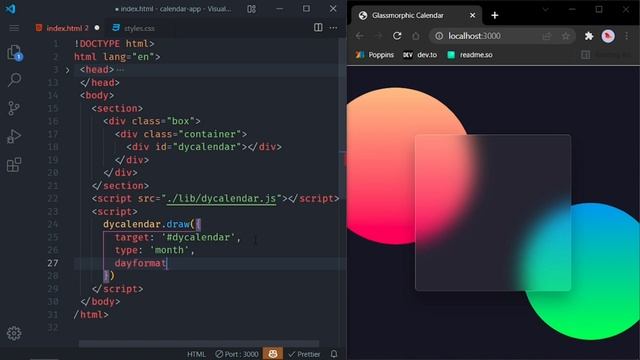Click the target: '#dycalendar' line
Screen dimensions: 640x360
pyautogui.click(x=178, y=238)
